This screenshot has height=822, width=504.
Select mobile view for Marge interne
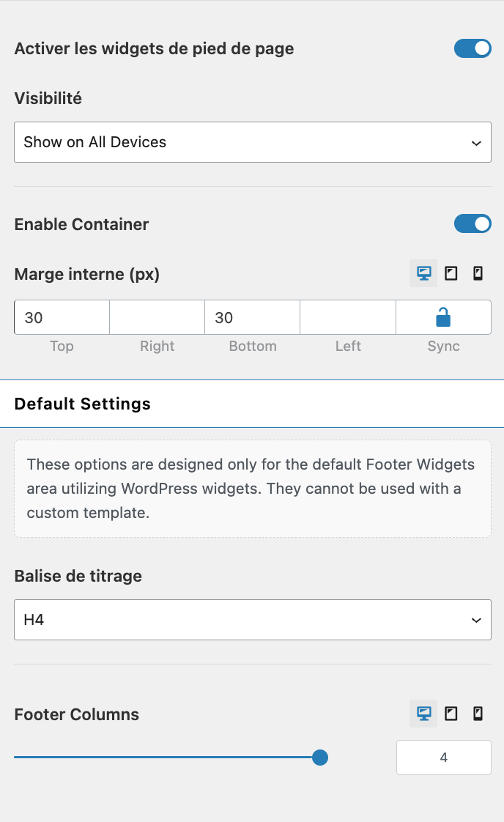point(478,274)
